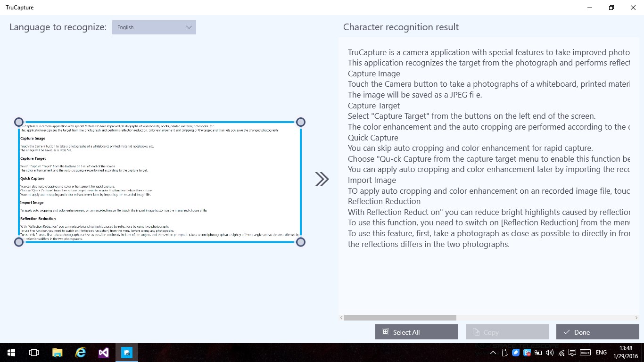Click the line beginning "Select "Capture Target" from"
Screen dimensions: 644x362
(472, 116)
